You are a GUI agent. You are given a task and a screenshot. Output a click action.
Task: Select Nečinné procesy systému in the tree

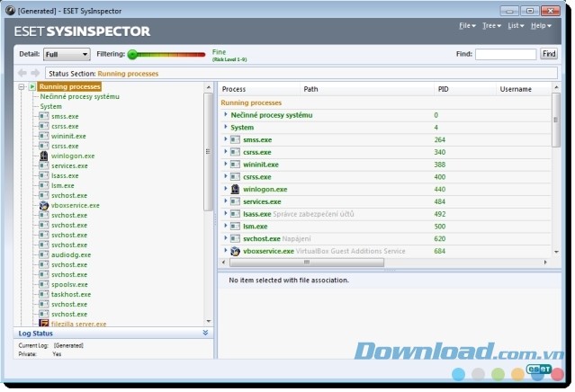(79, 96)
